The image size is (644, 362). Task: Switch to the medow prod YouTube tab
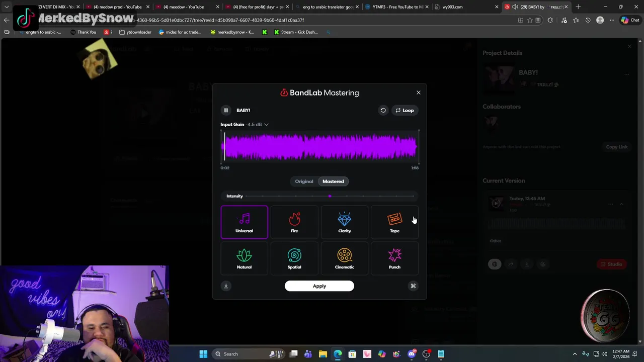click(x=118, y=7)
